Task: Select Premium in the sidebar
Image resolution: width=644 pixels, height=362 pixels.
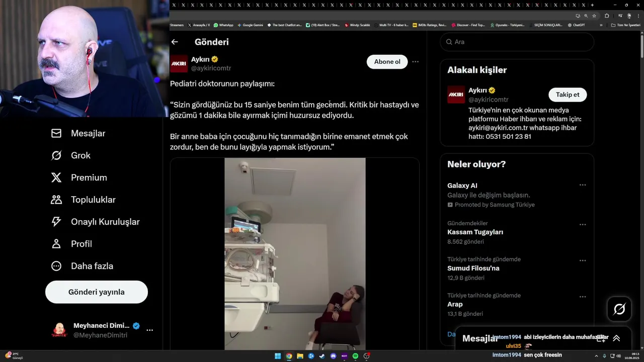Action: pyautogui.click(x=79, y=177)
